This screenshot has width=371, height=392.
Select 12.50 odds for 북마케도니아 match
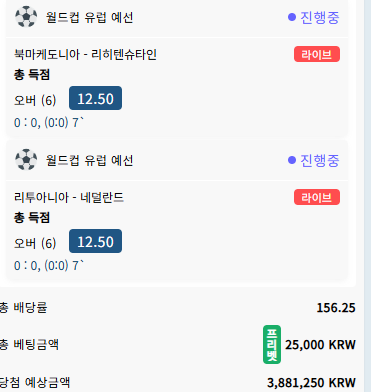[x=95, y=98]
